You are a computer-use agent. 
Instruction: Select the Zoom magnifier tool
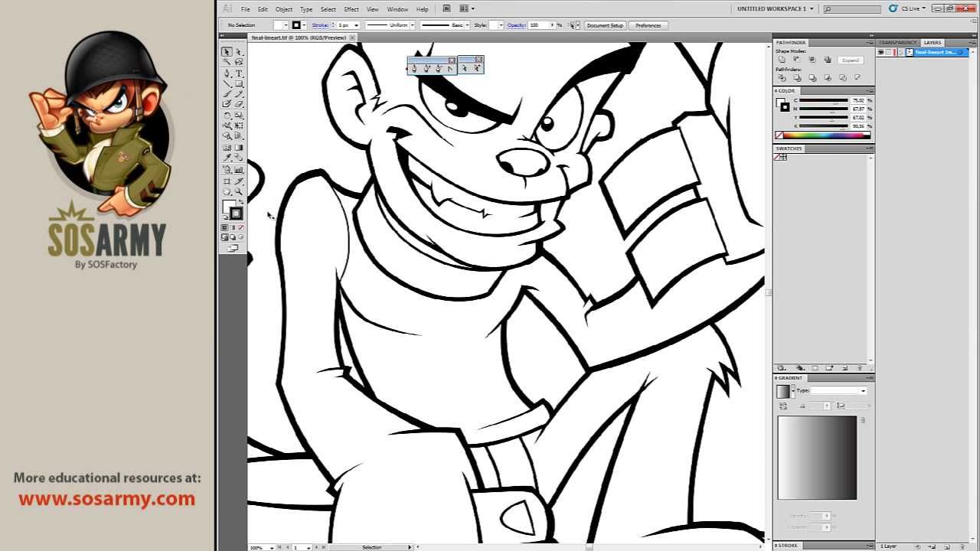coord(239,191)
